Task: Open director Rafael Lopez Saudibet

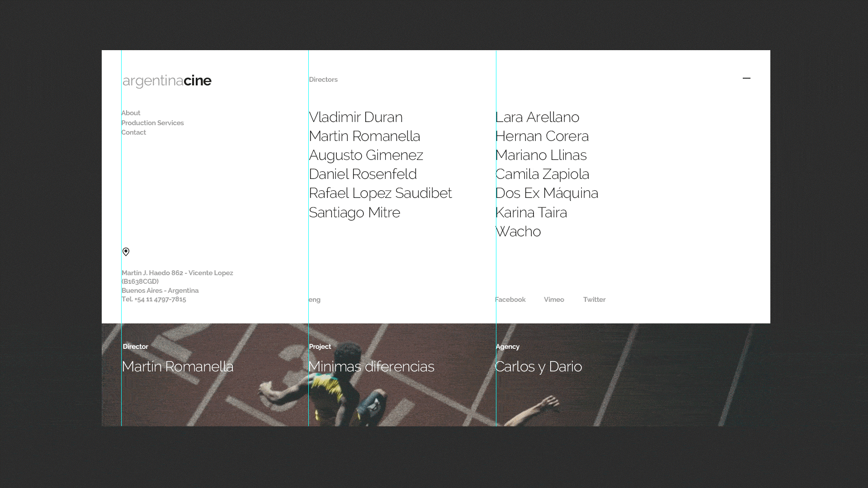Action: tap(380, 193)
